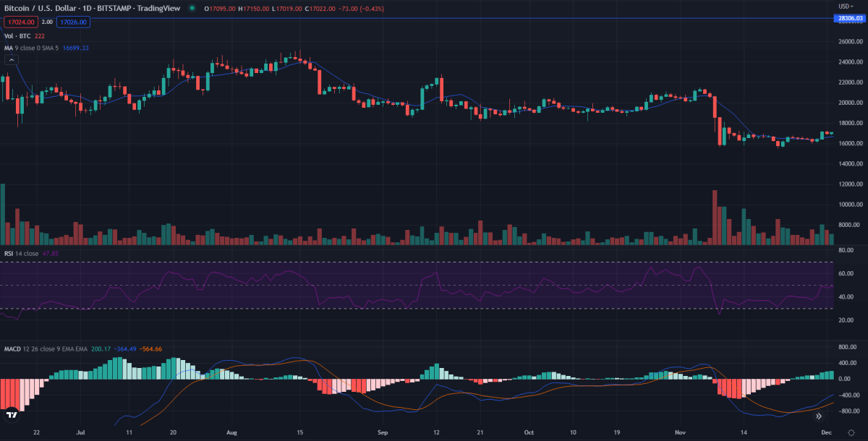Screen dimensions: 868x441
Task: Click the Aug label on time axis
Action: (x=231, y=432)
